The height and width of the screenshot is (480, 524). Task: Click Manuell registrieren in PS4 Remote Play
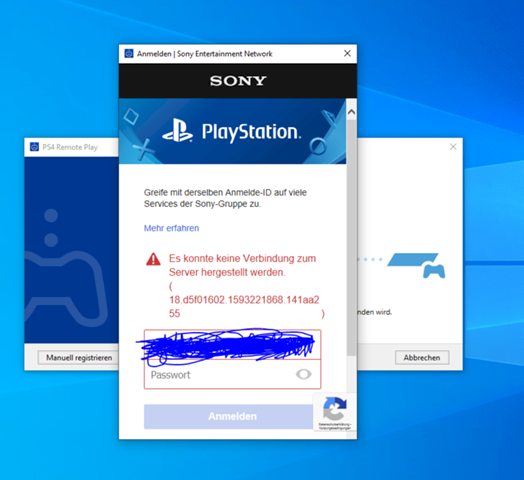coord(78,358)
